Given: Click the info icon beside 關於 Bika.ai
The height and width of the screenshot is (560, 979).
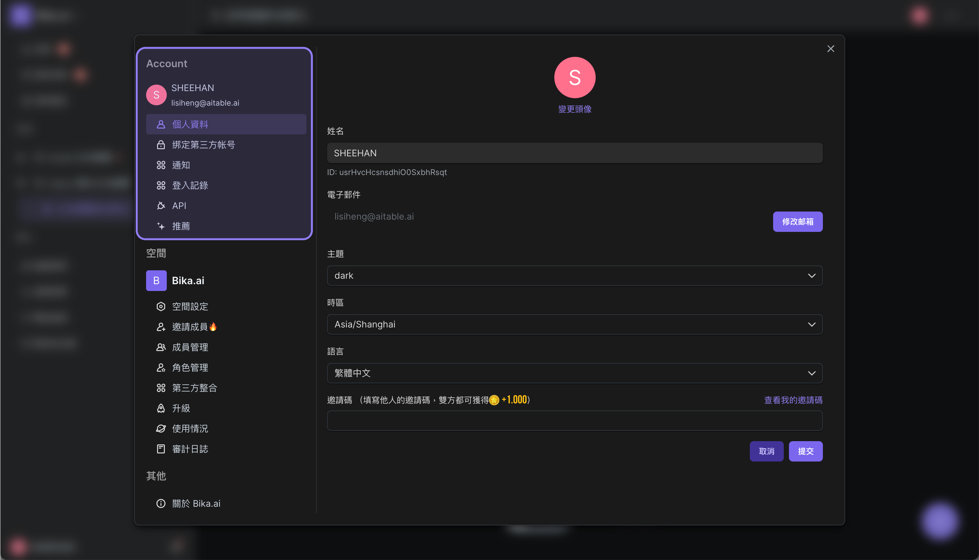Looking at the screenshot, I should (161, 503).
